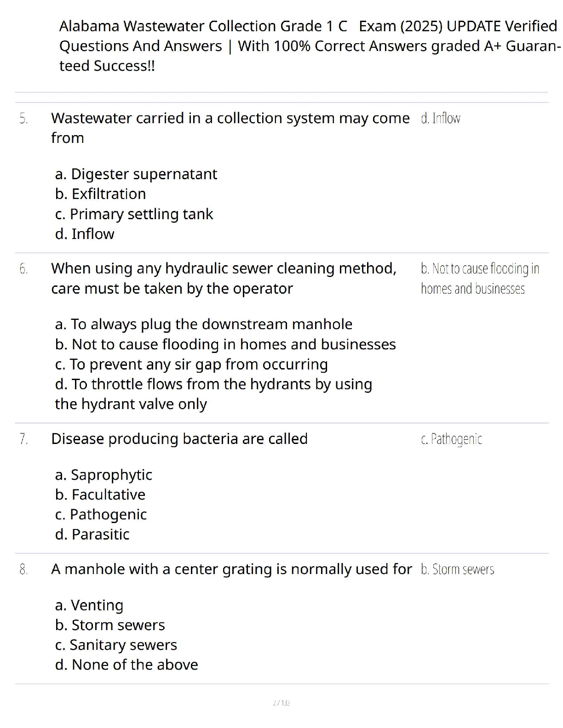
Task: Click the document title heading text
Action: (x=308, y=45)
